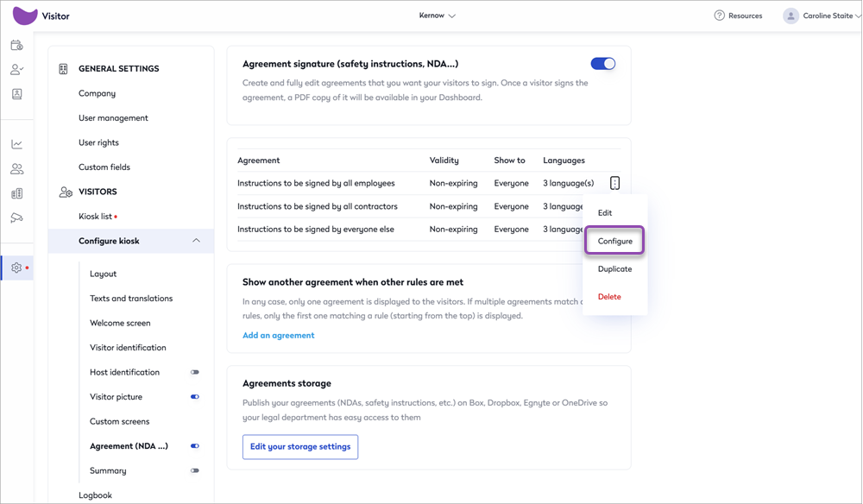The height and width of the screenshot is (504, 863).
Task: Choose Delete in the agreement menu
Action: [609, 297]
